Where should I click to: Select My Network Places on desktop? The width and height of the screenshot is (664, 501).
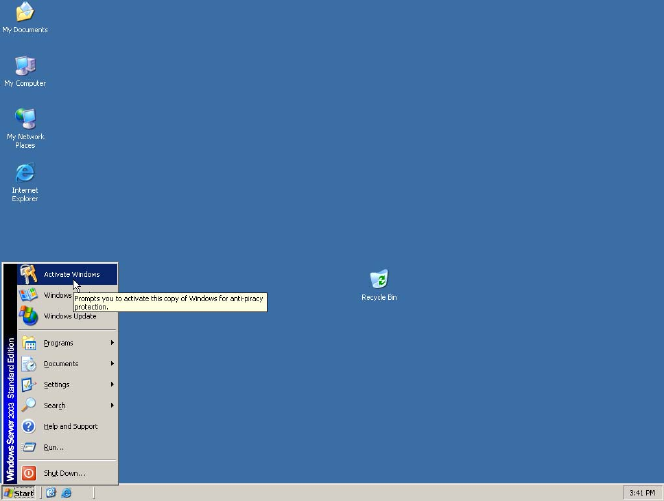coord(25,128)
